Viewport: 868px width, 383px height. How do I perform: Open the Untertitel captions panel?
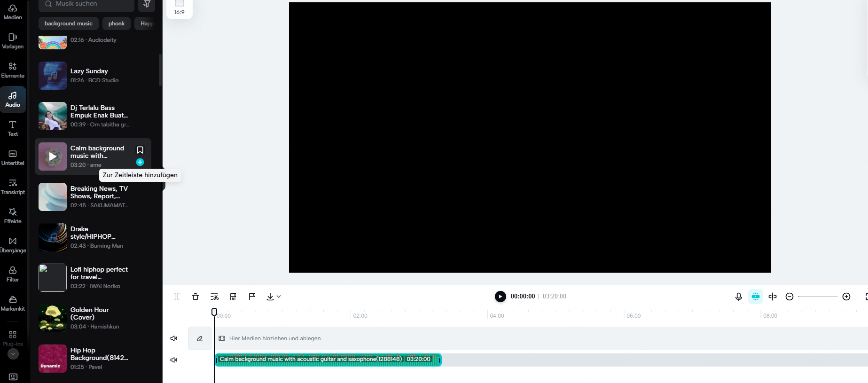click(13, 158)
